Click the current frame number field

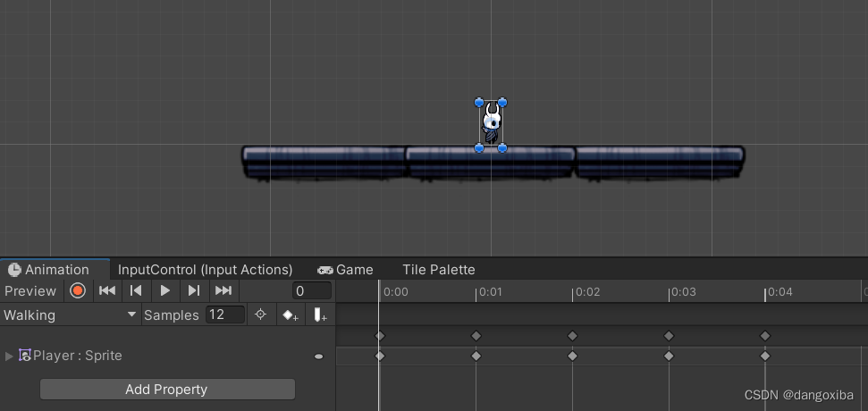tap(312, 291)
